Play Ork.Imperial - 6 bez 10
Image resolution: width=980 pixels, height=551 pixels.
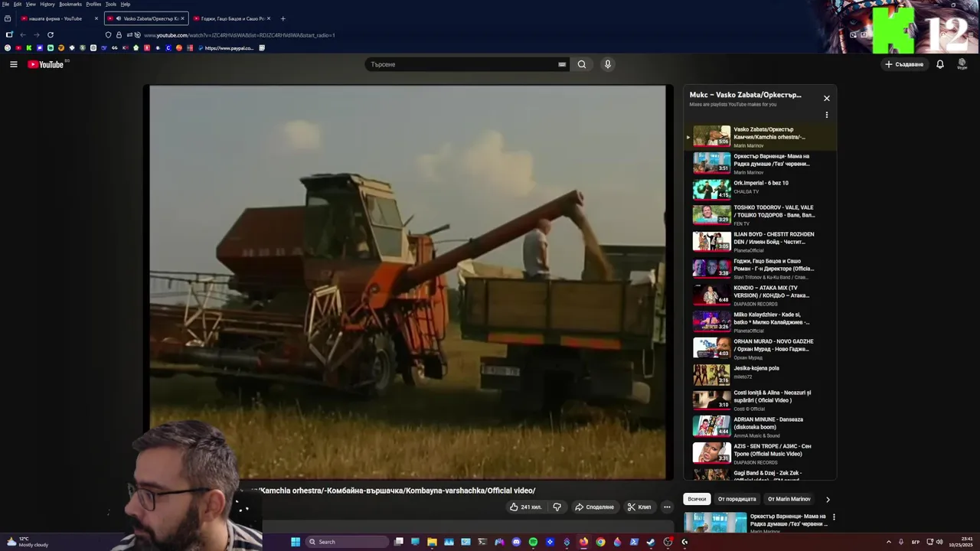[x=761, y=187]
